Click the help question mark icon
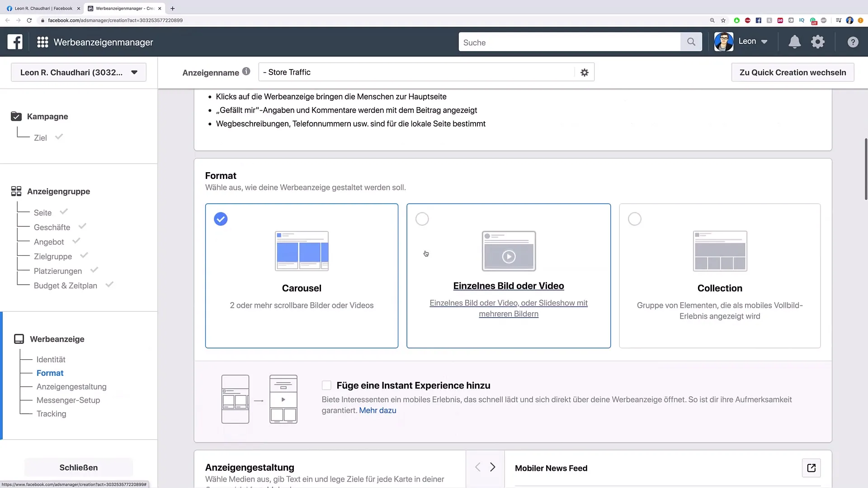Screen dimensions: 868x488 tap(853, 42)
